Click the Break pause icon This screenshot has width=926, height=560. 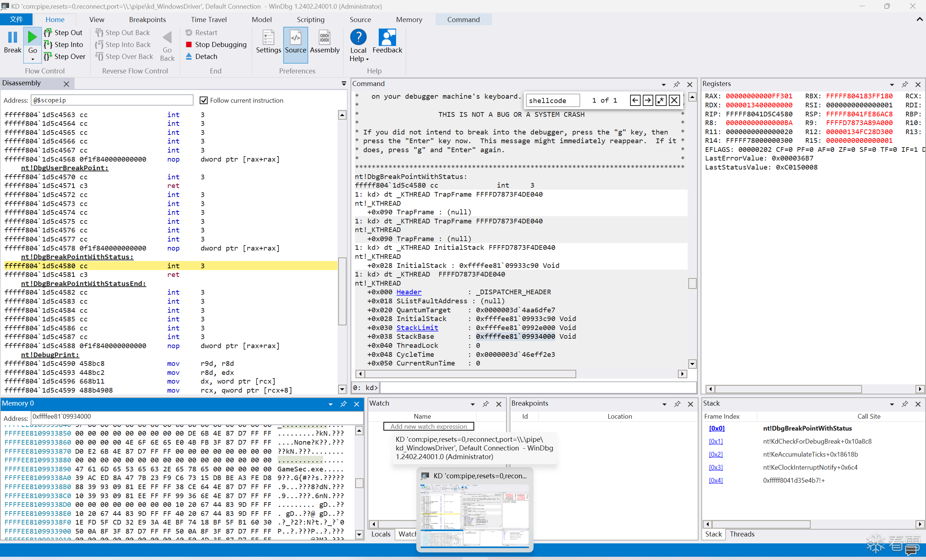click(x=12, y=37)
